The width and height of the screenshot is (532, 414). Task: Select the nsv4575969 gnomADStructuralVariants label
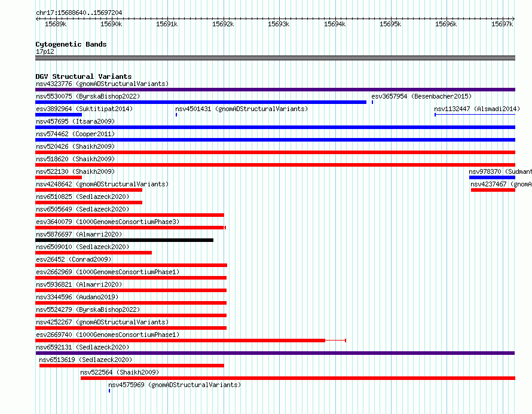(175, 385)
